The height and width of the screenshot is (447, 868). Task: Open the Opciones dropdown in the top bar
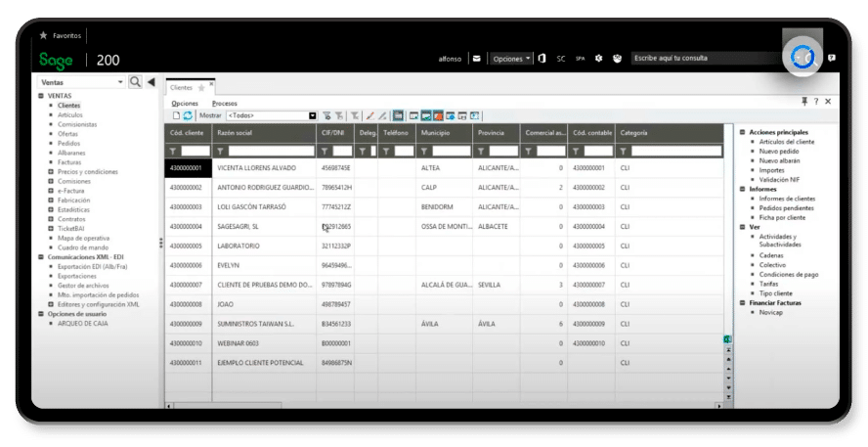pyautogui.click(x=511, y=58)
